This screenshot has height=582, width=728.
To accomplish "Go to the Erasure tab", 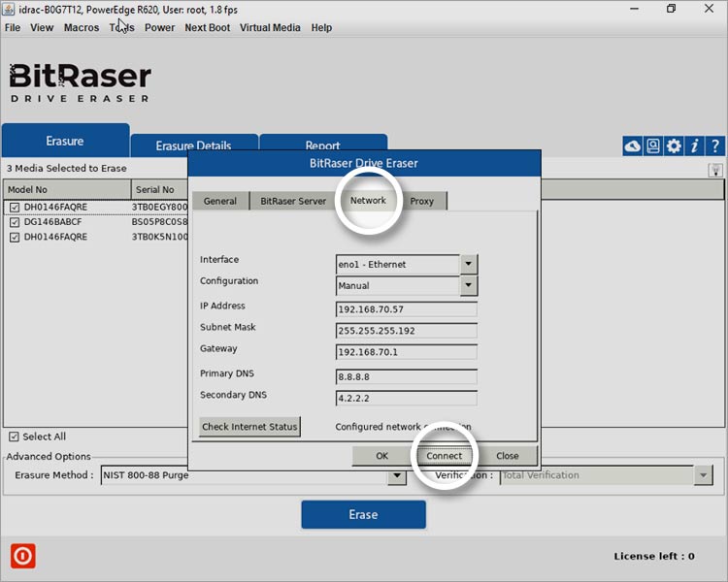I will (x=65, y=141).
